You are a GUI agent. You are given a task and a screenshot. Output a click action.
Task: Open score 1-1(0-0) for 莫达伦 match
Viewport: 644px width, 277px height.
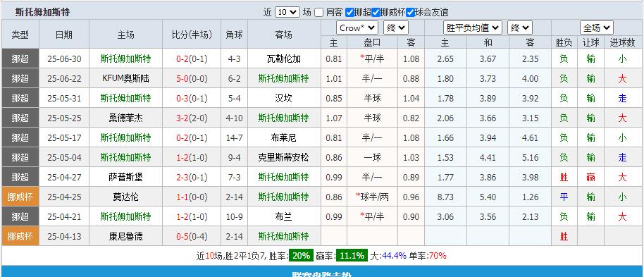coord(192,197)
